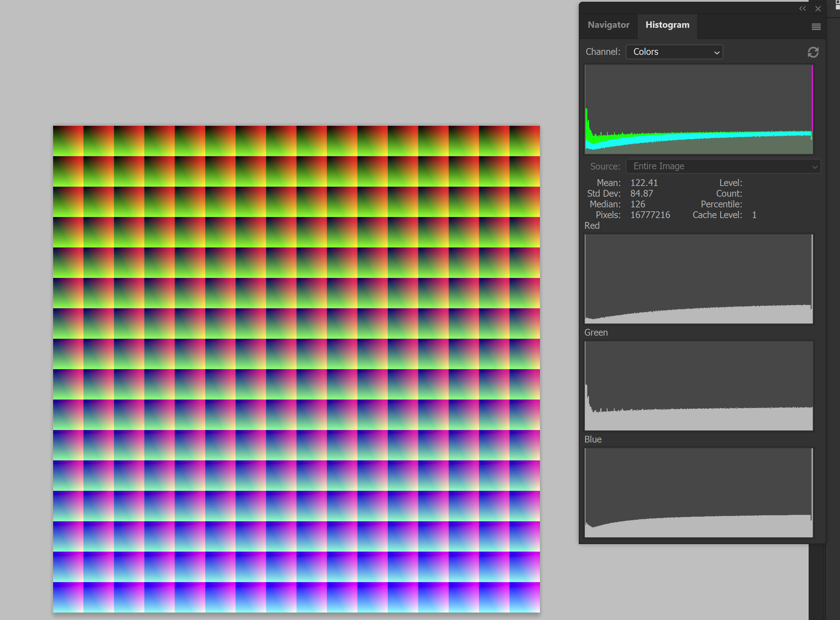
Task: Click the Pixels count 16777216
Action: [650, 215]
